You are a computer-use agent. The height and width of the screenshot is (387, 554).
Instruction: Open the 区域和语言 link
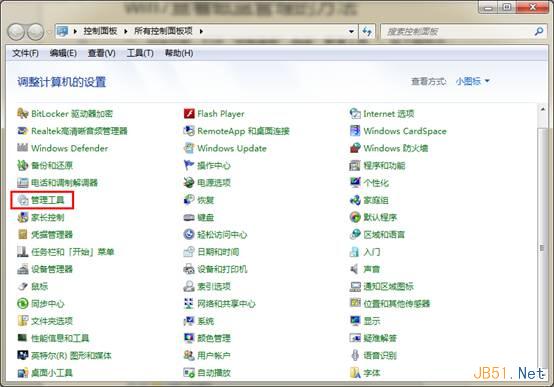(x=384, y=234)
